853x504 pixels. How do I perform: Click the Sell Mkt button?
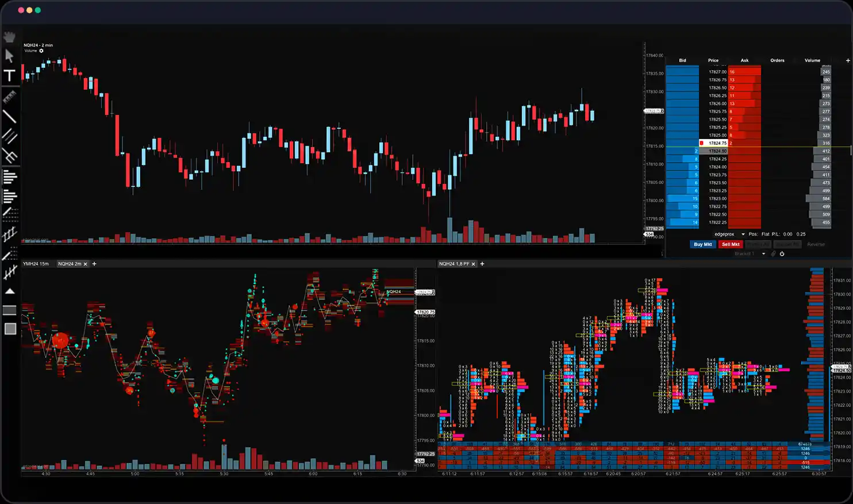731,244
